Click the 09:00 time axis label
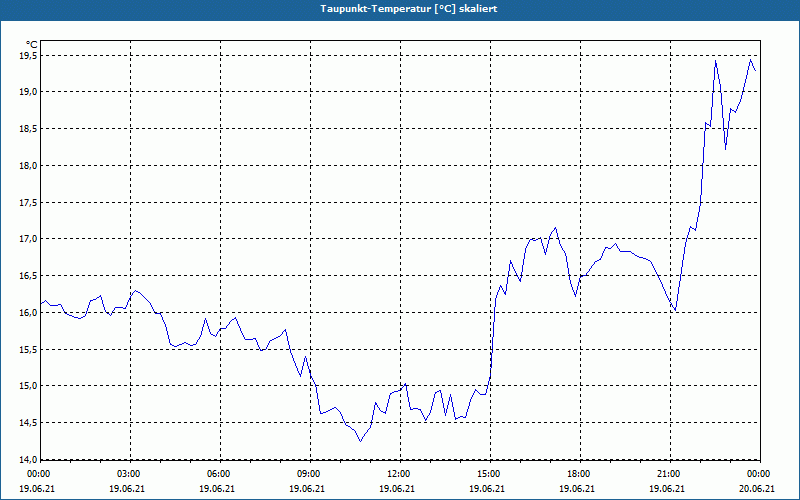The width and height of the screenshot is (800, 500). [309, 474]
